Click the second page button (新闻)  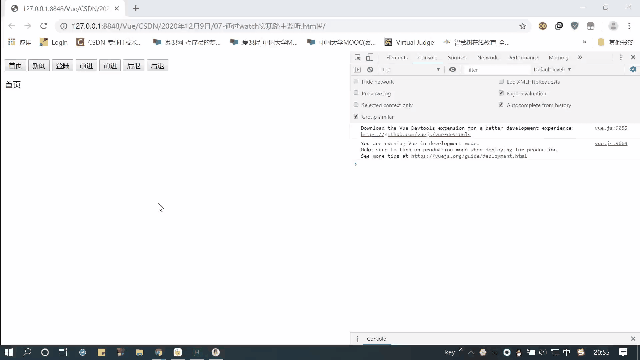[x=39, y=66]
